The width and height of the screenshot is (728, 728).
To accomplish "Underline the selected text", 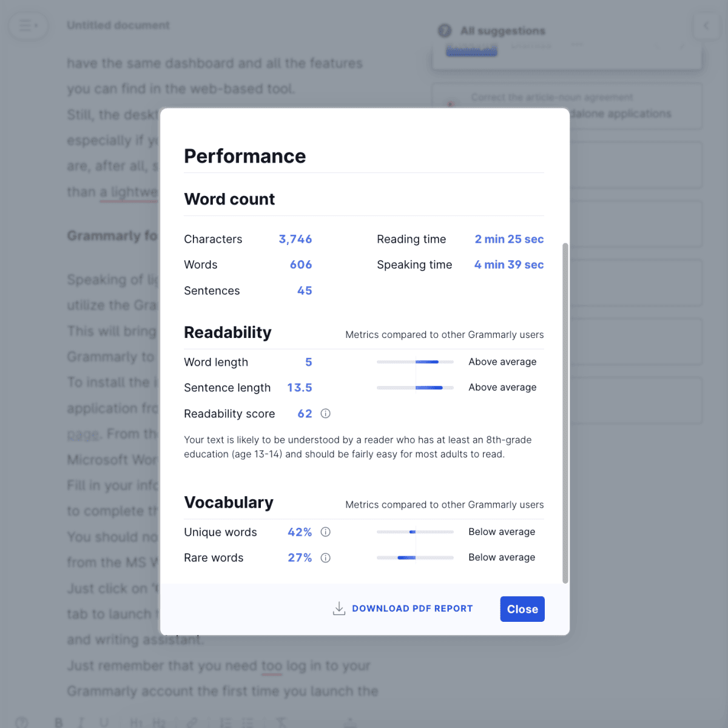I will point(104,721).
